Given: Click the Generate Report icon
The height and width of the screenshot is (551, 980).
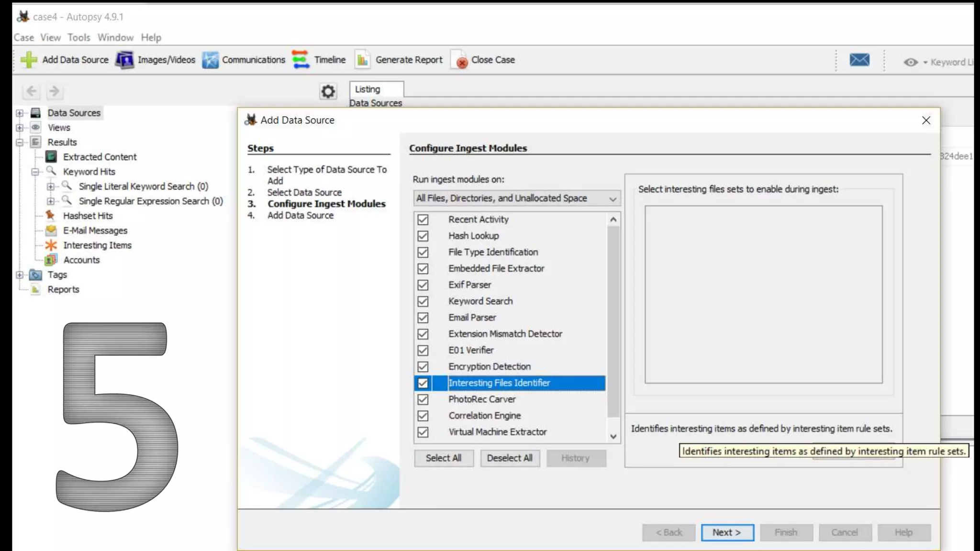Looking at the screenshot, I should pyautogui.click(x=363, y=60).
